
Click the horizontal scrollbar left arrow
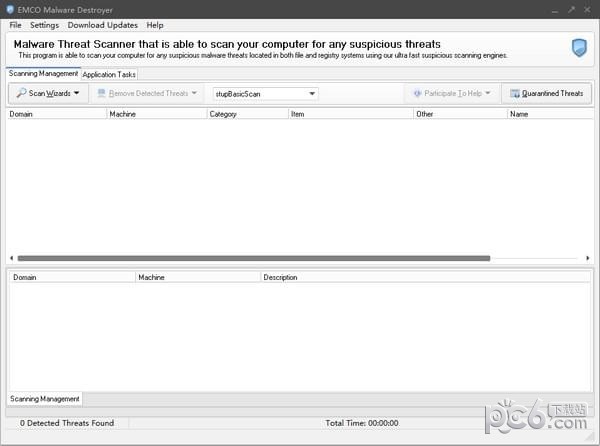click(11, 258)
